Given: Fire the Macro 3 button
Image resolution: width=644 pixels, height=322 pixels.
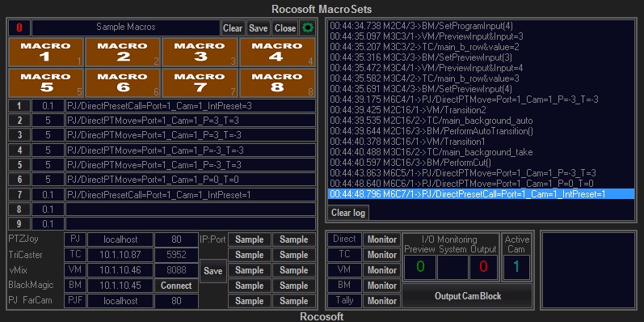Looking at the screenshot, I should tap(200, 53).
